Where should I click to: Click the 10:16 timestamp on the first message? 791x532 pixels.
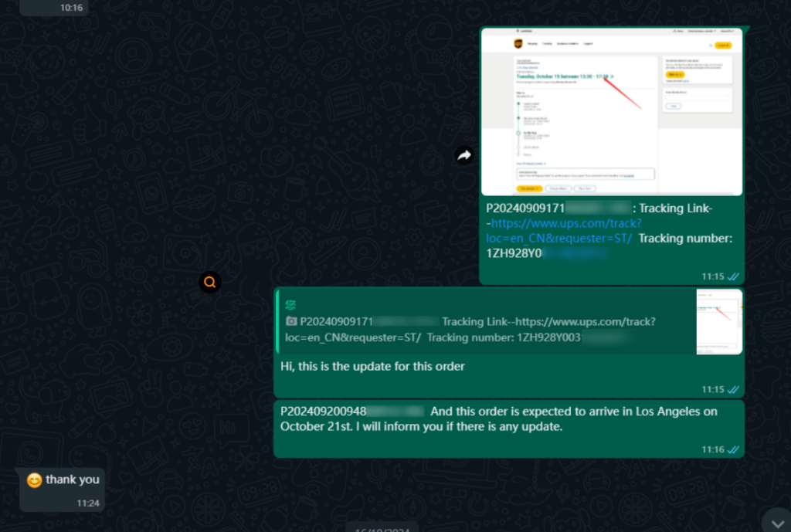pos(71,8)
